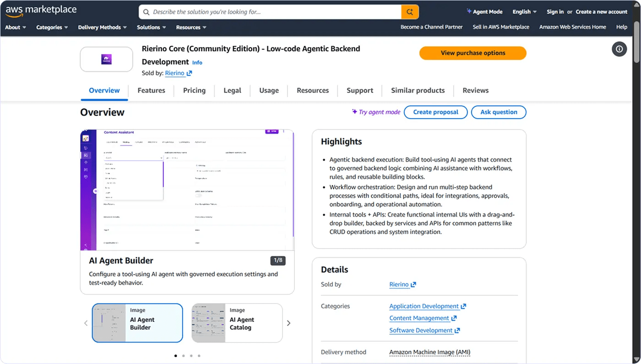Select the fourth carousel pagination dot
Viewport: 641px width, 364px height.
click(x=199, y=356)
